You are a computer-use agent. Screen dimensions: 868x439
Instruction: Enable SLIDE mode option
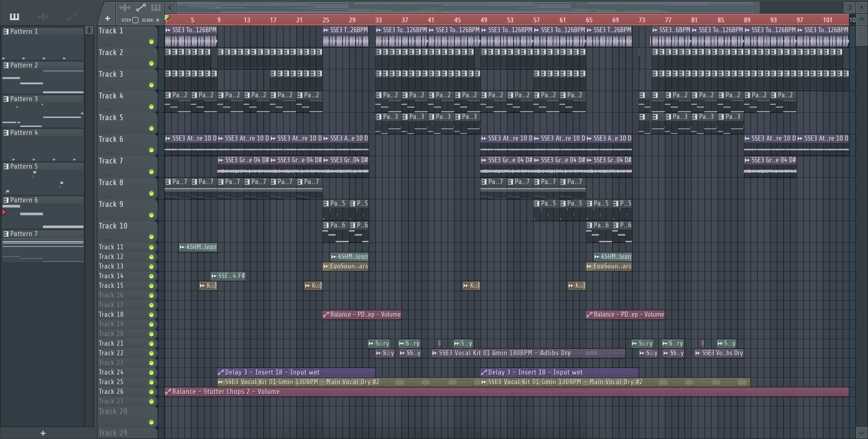pyautogui.click(x=157, y=20)
